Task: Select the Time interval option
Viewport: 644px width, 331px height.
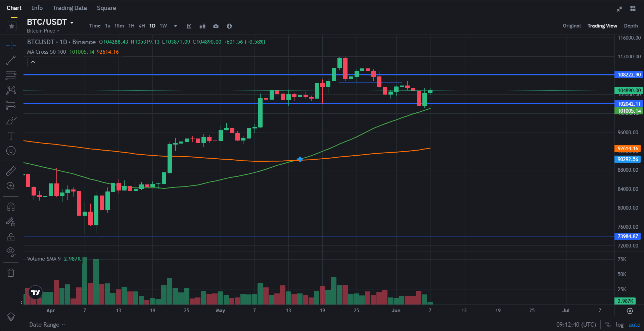Action: tap(95, 26)
